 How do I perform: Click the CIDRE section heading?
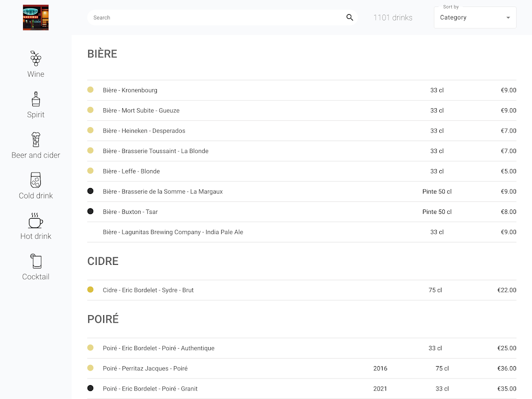pyautogui.click(x=103, y=261)
